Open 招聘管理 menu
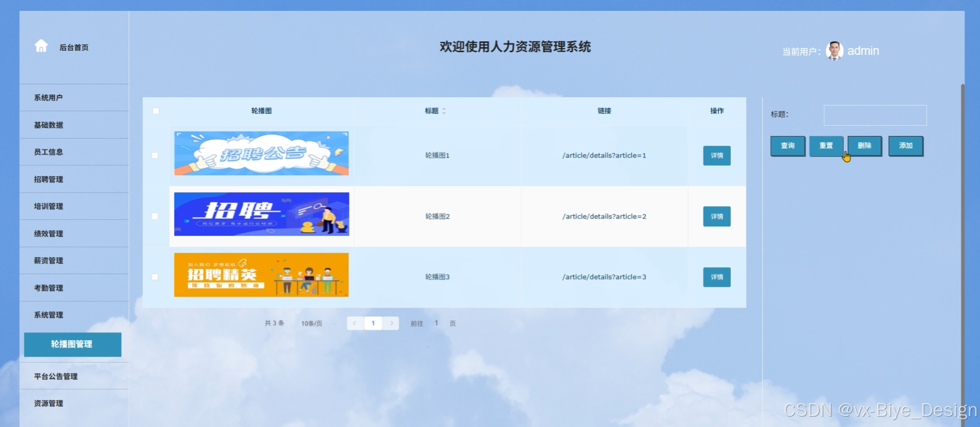Screen dimensions: 980x427 pos(74,179)
